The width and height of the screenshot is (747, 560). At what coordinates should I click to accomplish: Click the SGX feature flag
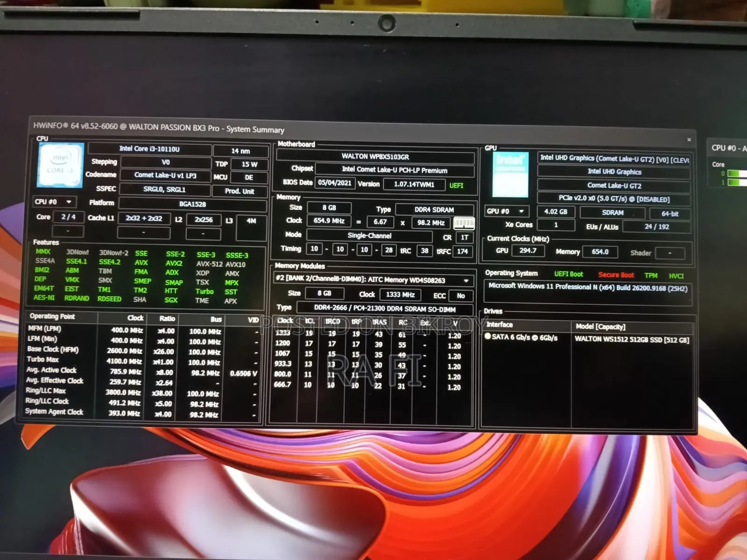[x=171, y=300]
